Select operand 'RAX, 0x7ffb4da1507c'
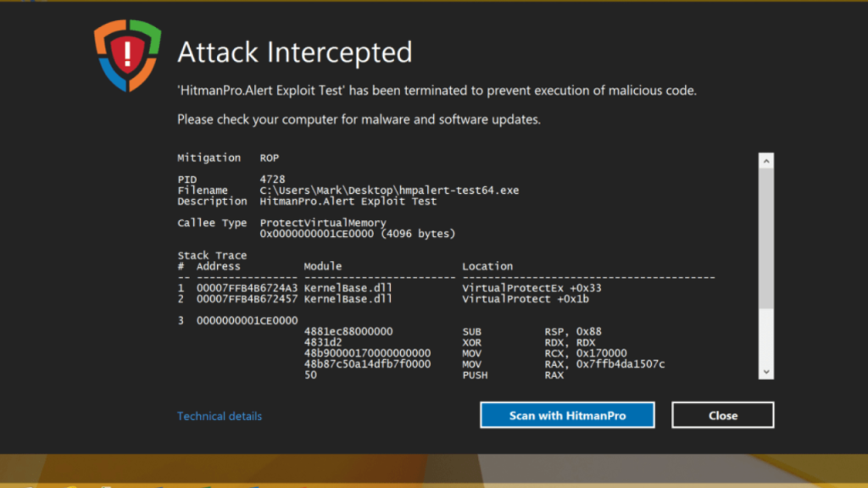 (604, 364)
